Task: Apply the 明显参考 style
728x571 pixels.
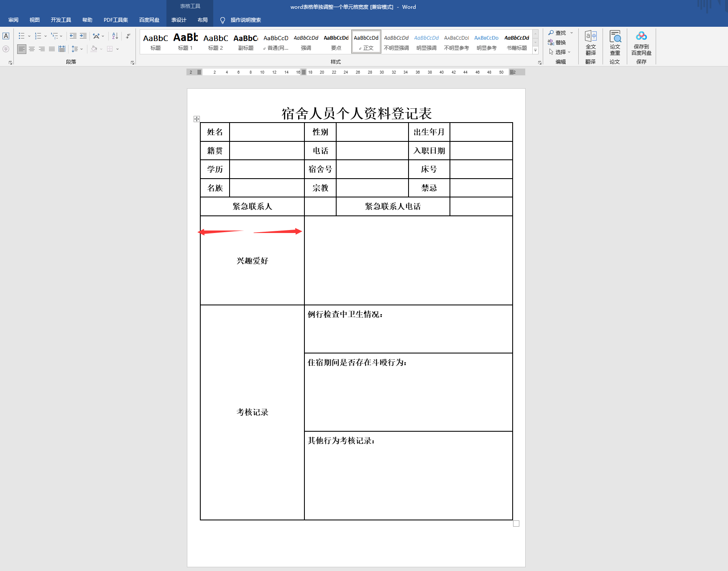Action: coord(487,42)
